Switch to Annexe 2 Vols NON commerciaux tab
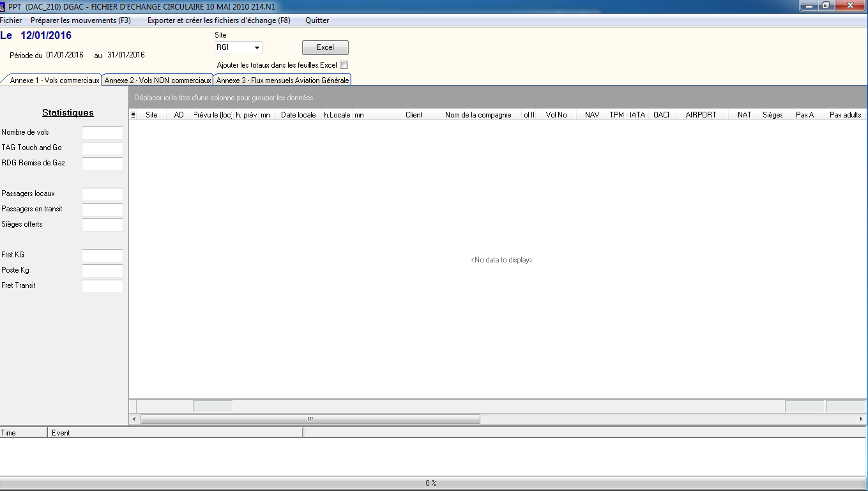 tap(157, 80)
